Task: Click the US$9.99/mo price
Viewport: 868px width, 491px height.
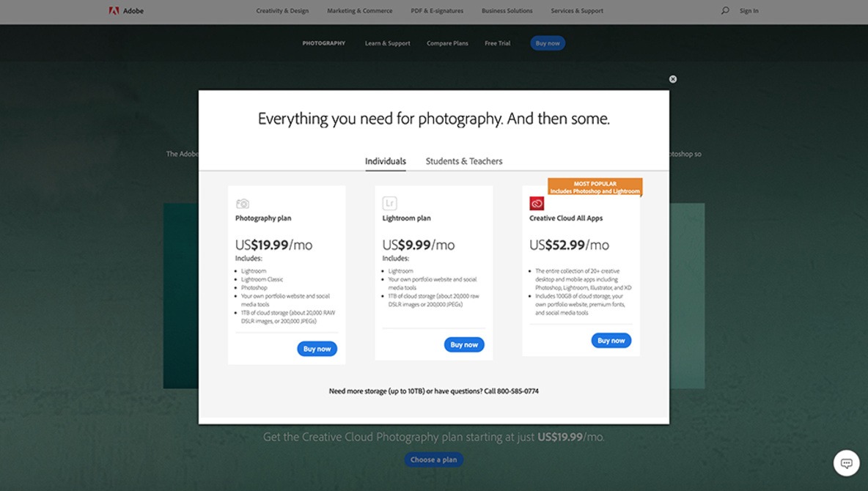Action: pos(419,245)
